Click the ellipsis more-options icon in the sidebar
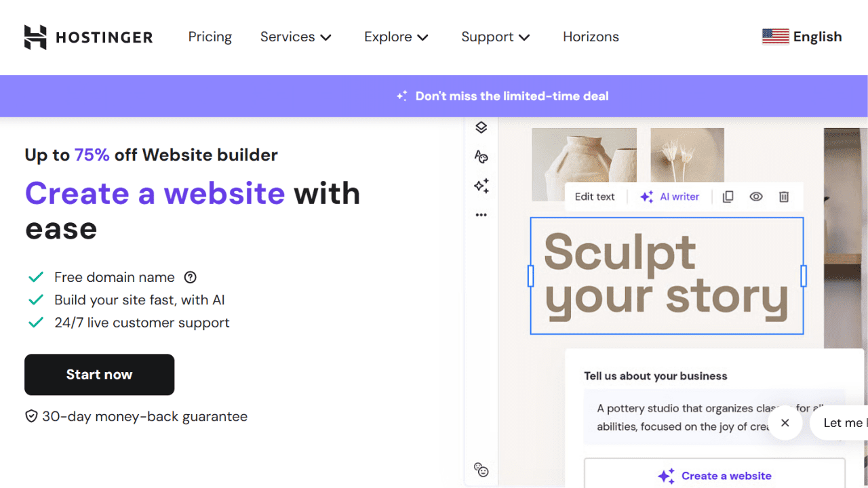 481,214
